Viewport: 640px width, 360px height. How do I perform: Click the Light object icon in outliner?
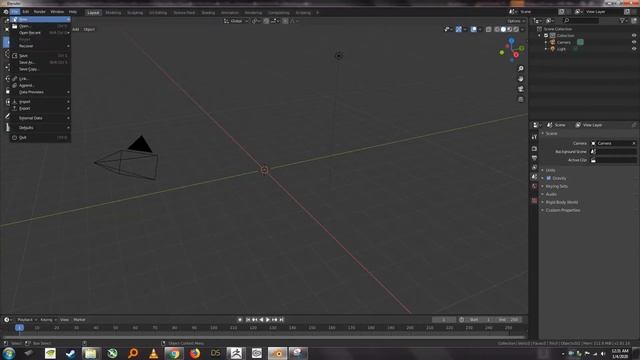coord(553,49)
